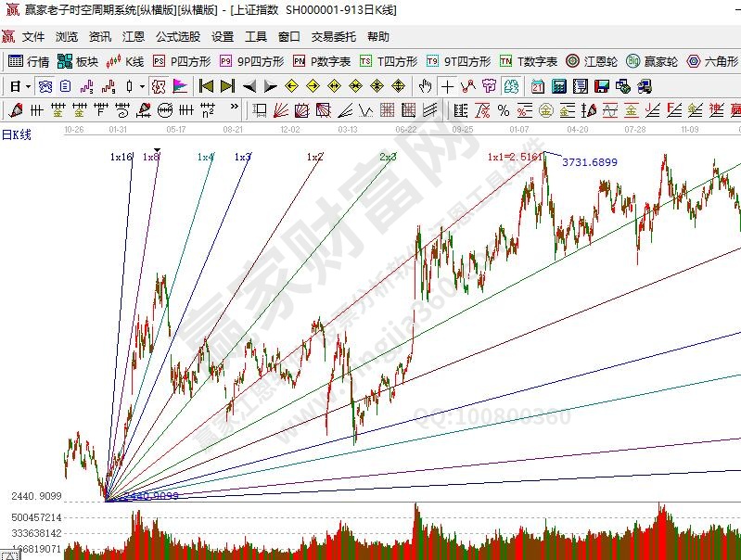The image size is (741, 560).
Task: Open the 行情 market quotes view
Action: pos(28,61)
